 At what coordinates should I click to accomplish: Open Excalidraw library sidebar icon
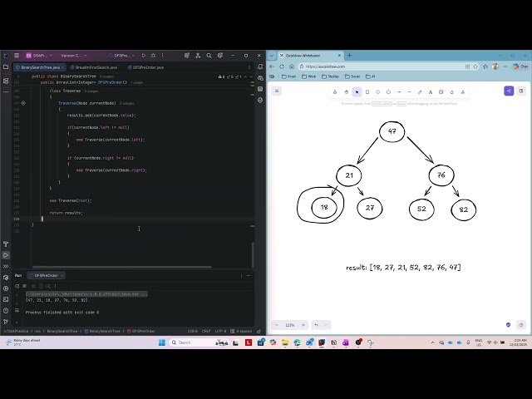tap(521, 91)
